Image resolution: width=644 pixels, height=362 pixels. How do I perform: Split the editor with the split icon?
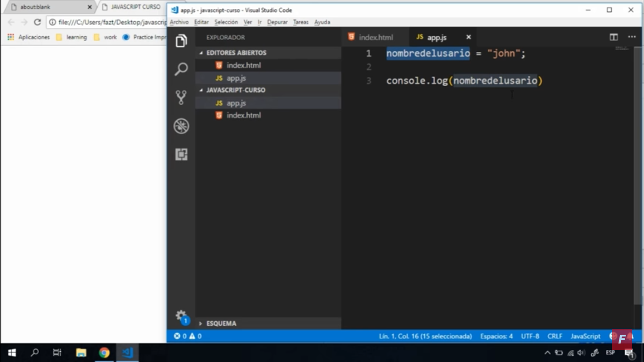[x=613, y=37]
